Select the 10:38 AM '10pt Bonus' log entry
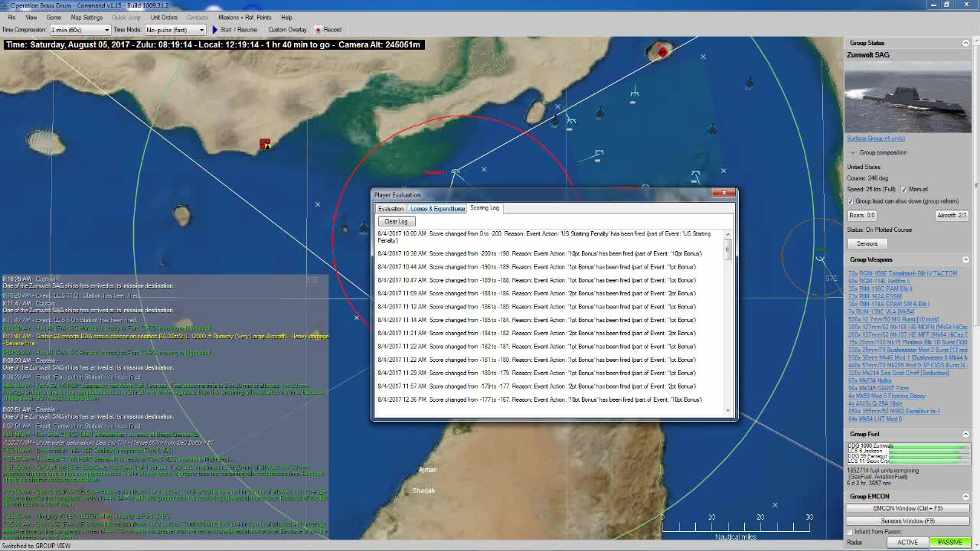The width and height of the screenshot is (980, 551). [540, 253]
